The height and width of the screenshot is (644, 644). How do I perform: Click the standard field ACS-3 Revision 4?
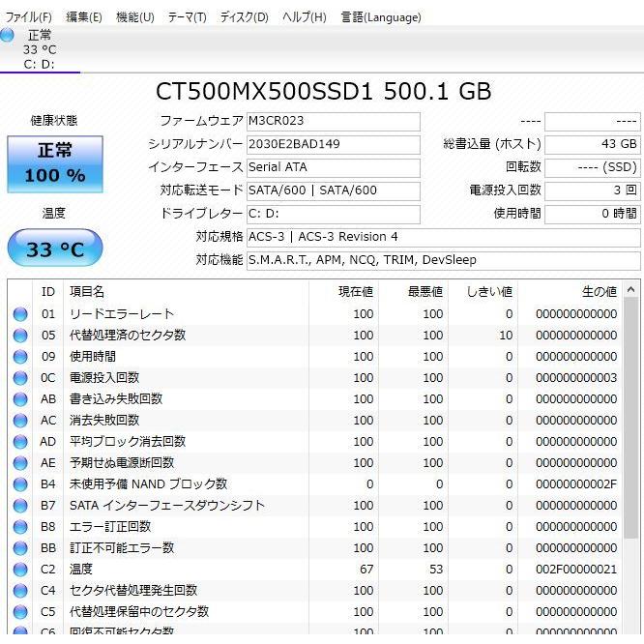click(443, 238)
